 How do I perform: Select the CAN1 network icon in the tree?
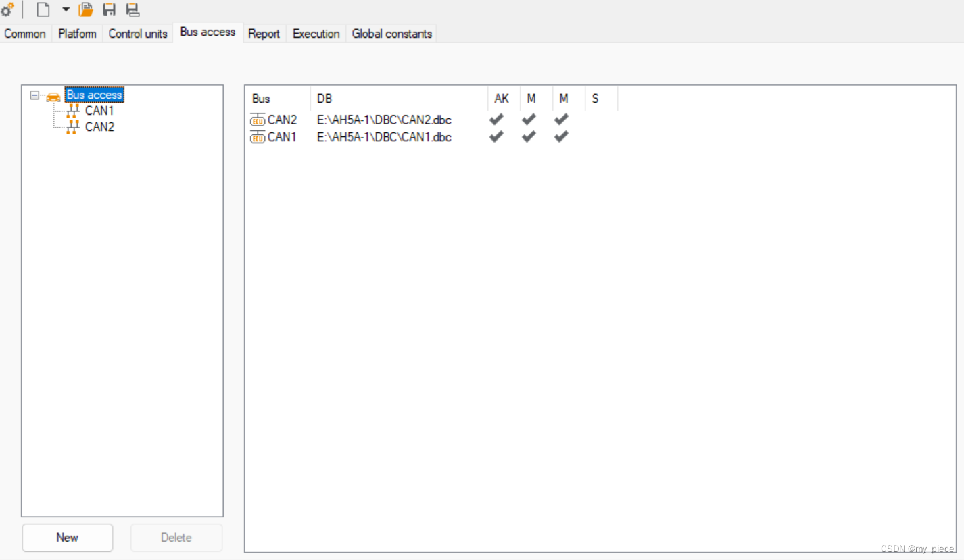pos(72,110)
